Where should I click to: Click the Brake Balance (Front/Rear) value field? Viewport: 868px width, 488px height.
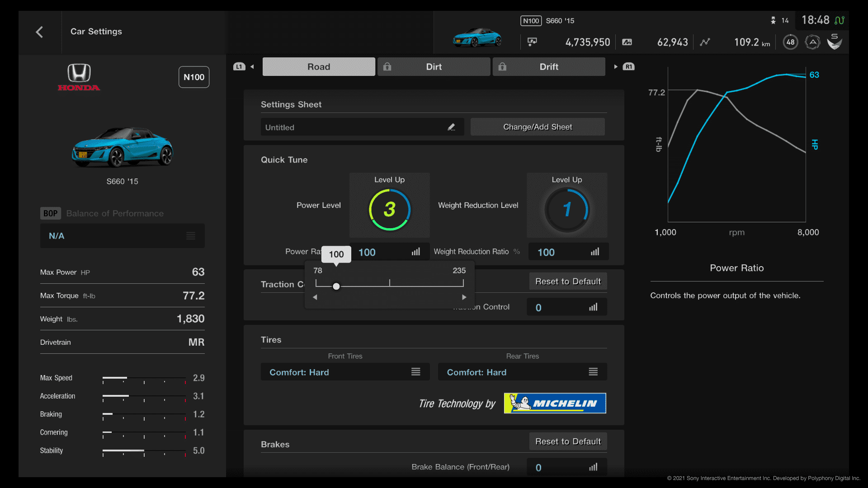[567, 467]
